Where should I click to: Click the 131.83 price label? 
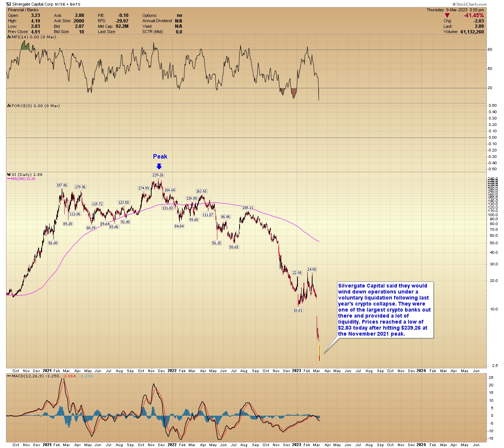pyautogui.click(x=167, y=208)
